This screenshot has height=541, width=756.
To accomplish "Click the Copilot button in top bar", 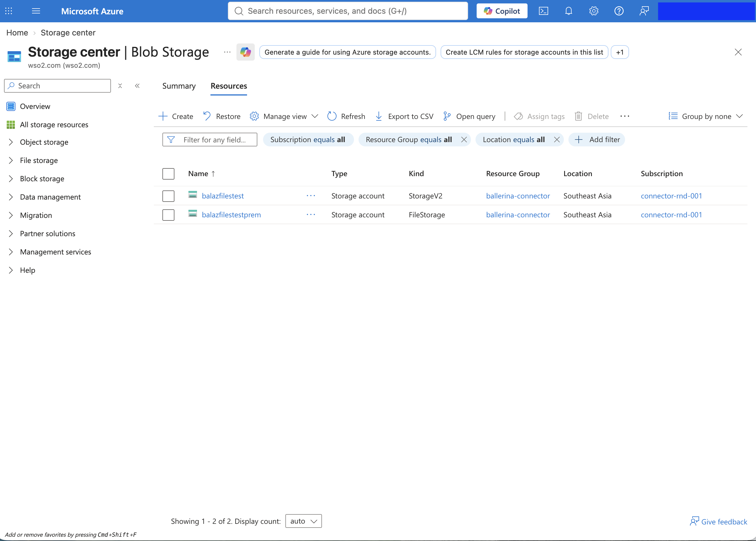I will [x=502, y=11].
